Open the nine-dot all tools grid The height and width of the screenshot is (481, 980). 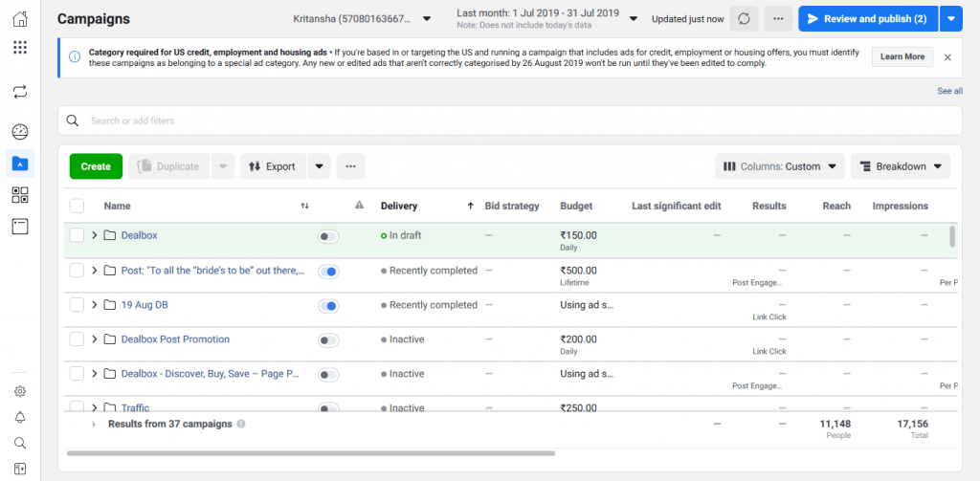coord(20,48)
